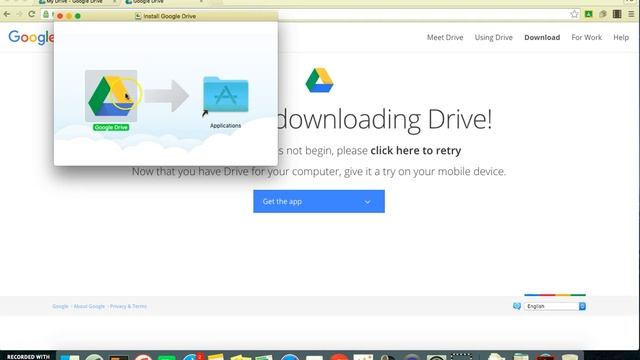Click the Google logo in page header
640x360 pixels.
(x=31, y=38)
